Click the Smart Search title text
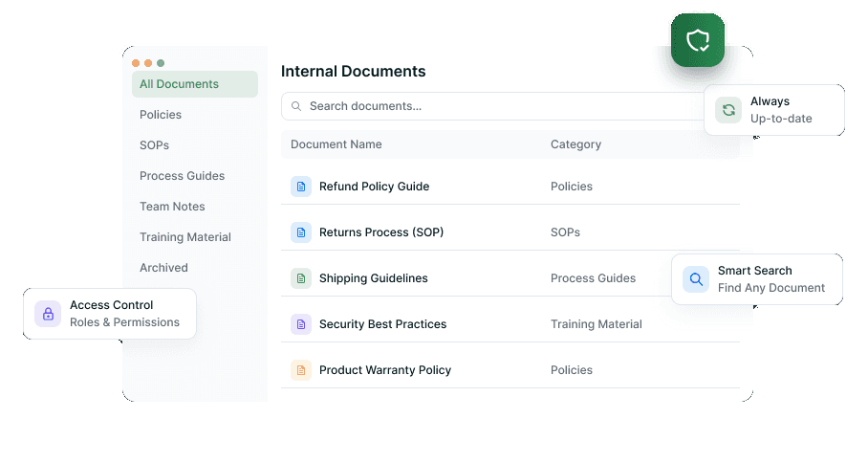 [755, 271]
